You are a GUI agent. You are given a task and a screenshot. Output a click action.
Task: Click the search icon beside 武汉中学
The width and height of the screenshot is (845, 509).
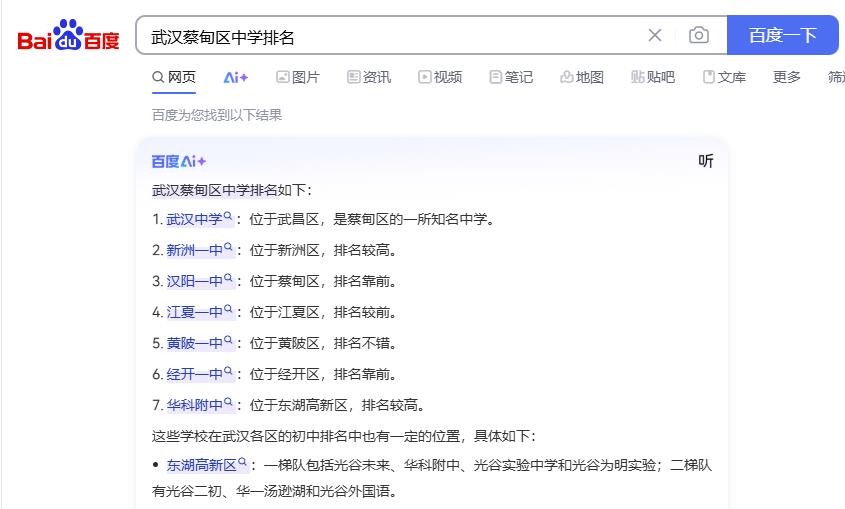pyautogui.click(x=228, y=216)
